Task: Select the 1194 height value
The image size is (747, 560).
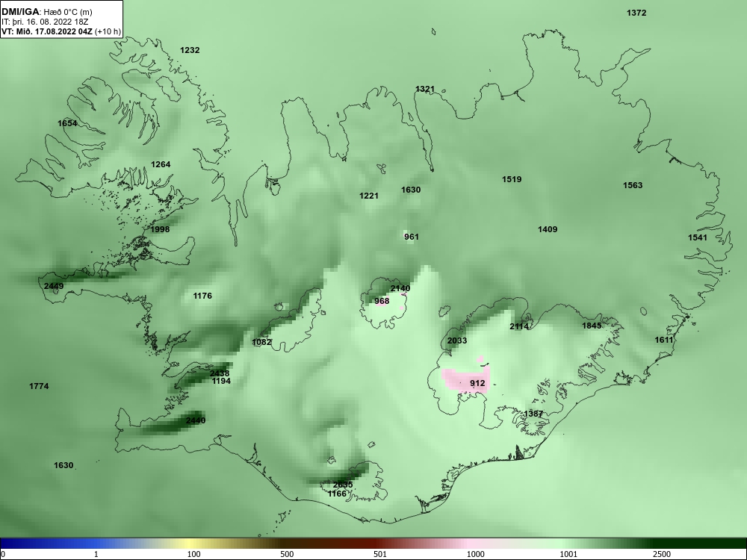Action: (221, 382)
